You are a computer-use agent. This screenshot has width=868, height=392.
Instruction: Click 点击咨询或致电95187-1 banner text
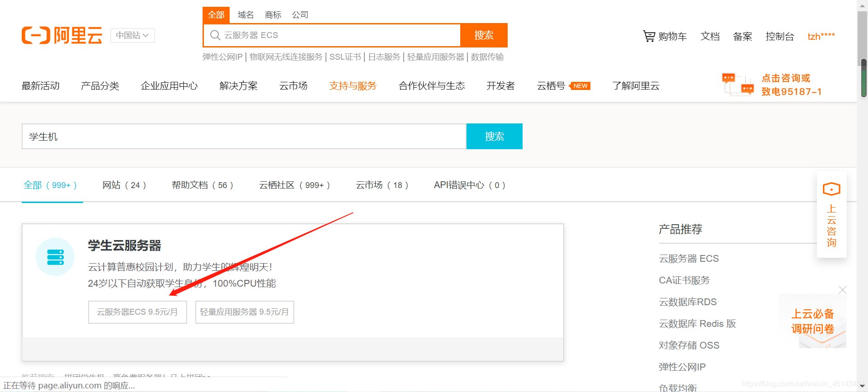pos(791,85)
